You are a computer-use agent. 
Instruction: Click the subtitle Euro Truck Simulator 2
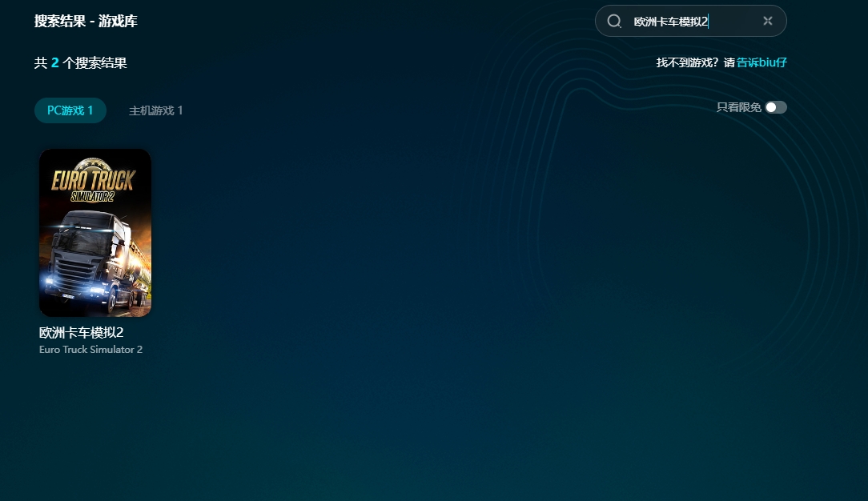90,350
